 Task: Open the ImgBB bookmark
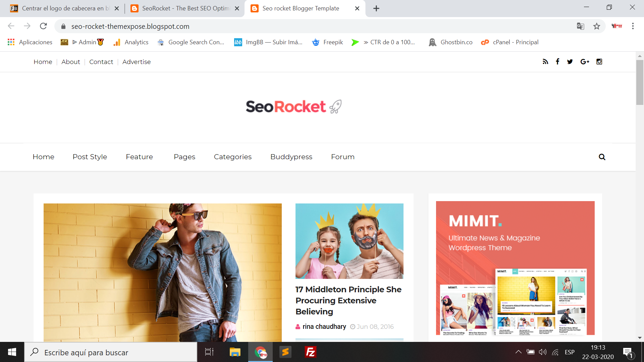click(x=268, y=42)
